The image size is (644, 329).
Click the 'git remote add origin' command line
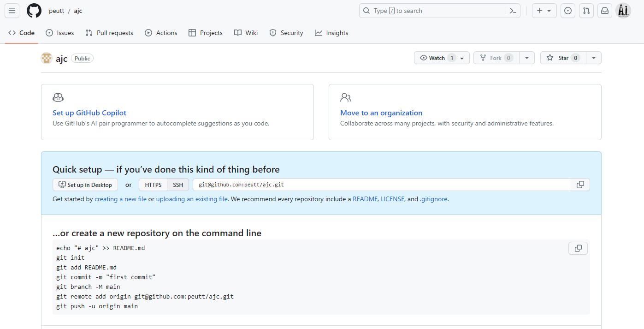(145, 296)
